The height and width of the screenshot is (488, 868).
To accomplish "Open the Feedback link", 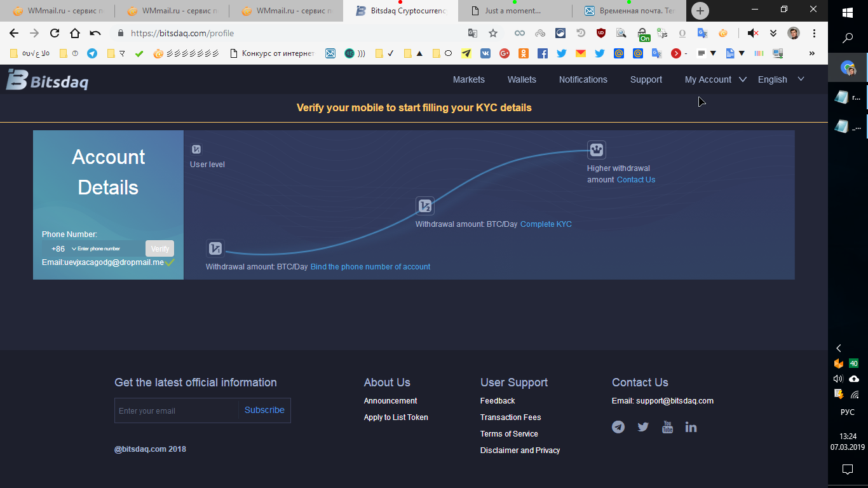I will click(x=498, y=401).
